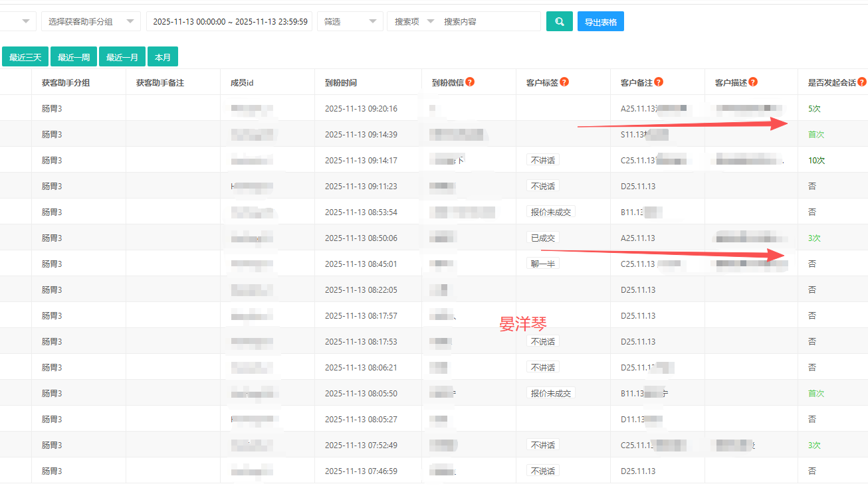Open the 搜索项 search field selector
The height and width of the screenshot is (488, 868).
[413, 22]
